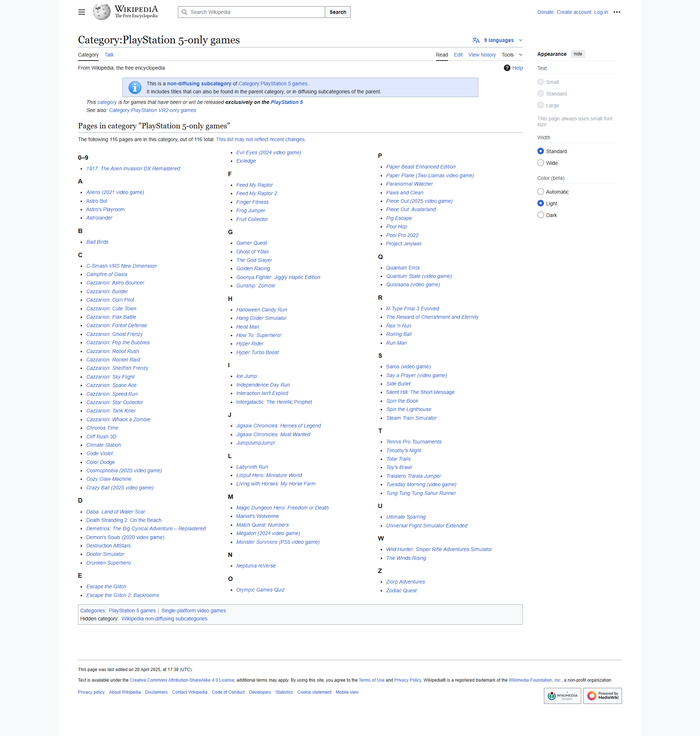Click the PlayStation 5 bold link
The width and height of the screenshot is (700, 736).
286,102
